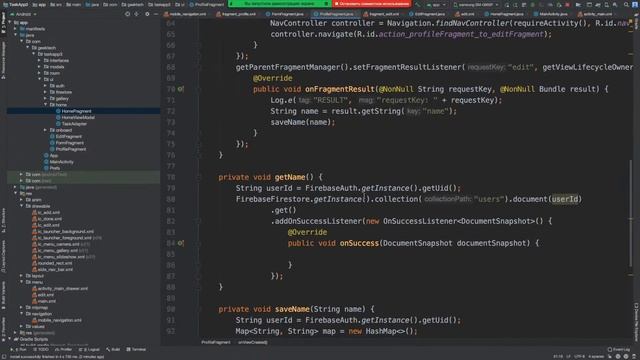Expand the gallery package folder

[x=45, y=98]
